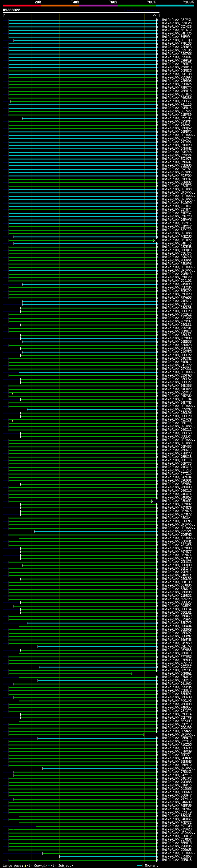
Task: Open hit UniRef100_Q42064
Action: [x=177, y=125]
